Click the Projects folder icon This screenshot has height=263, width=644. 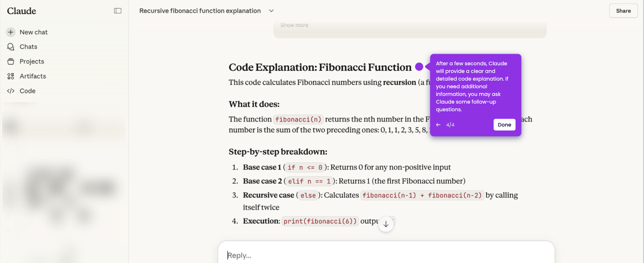coord(11,61)
